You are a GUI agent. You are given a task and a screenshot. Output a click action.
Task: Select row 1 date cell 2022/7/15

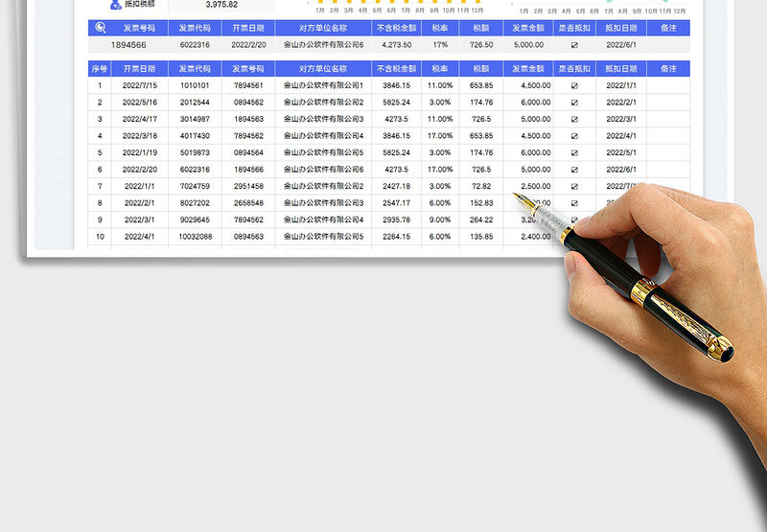(140, 85)
